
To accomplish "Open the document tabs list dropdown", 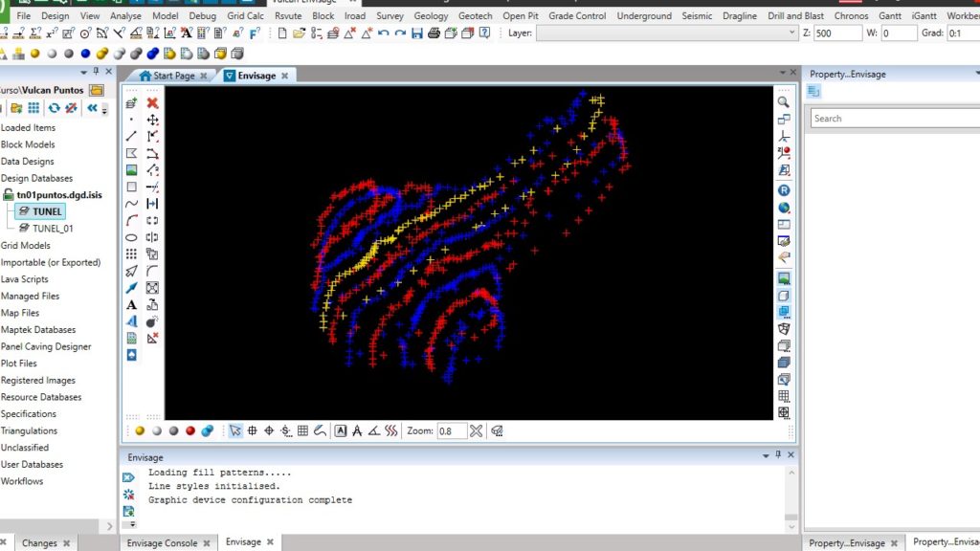I will coord(783,73).
